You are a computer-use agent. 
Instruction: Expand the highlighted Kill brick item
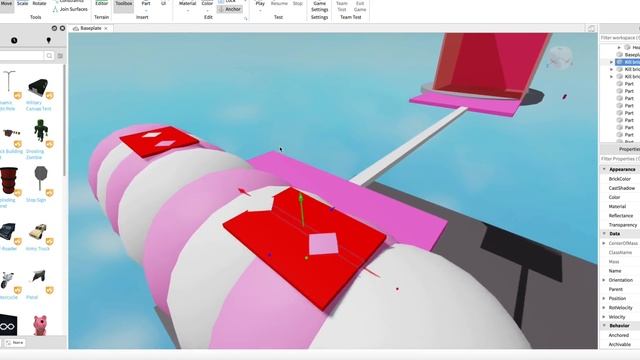611,62
